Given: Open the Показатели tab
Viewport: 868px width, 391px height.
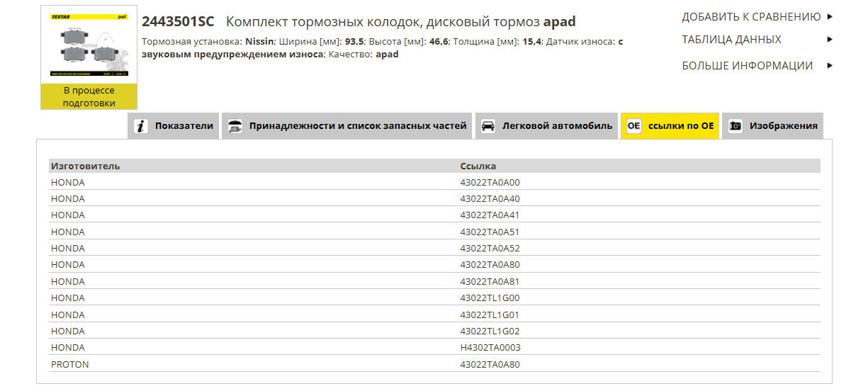Looking at the screenshot, I should [x=174, y=126].
